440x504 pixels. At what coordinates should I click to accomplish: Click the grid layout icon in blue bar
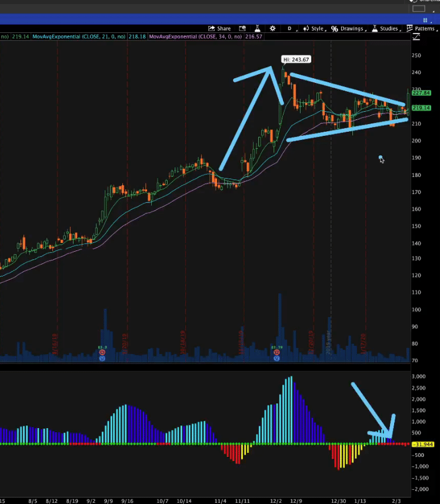[425, 20]
